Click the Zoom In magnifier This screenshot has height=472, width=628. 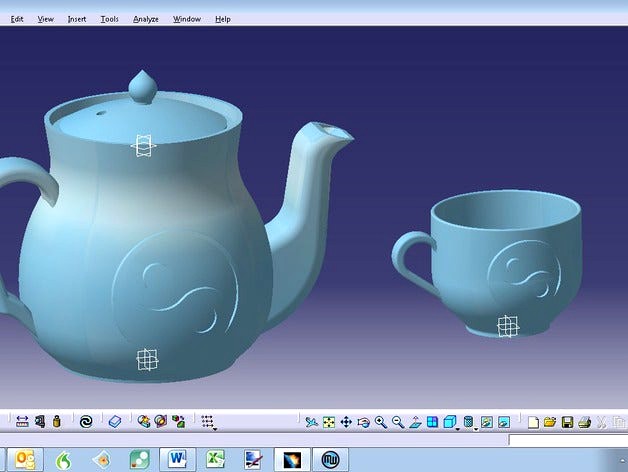coord(381,422)
